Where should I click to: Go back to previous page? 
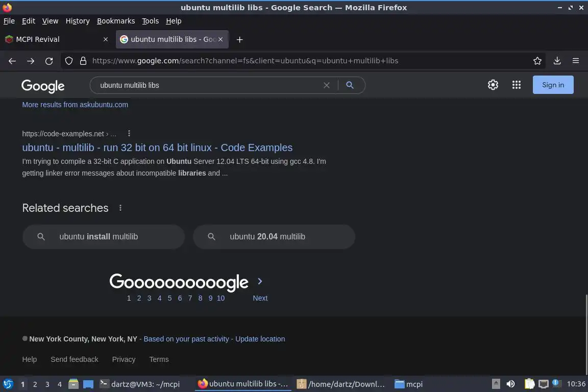pyautogui.click(x=12, y=61)
